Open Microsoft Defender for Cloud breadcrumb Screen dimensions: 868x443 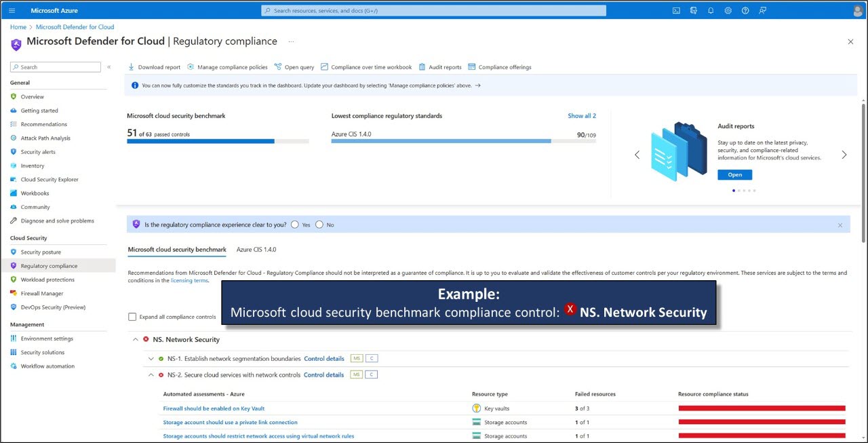tap(75, 27)
